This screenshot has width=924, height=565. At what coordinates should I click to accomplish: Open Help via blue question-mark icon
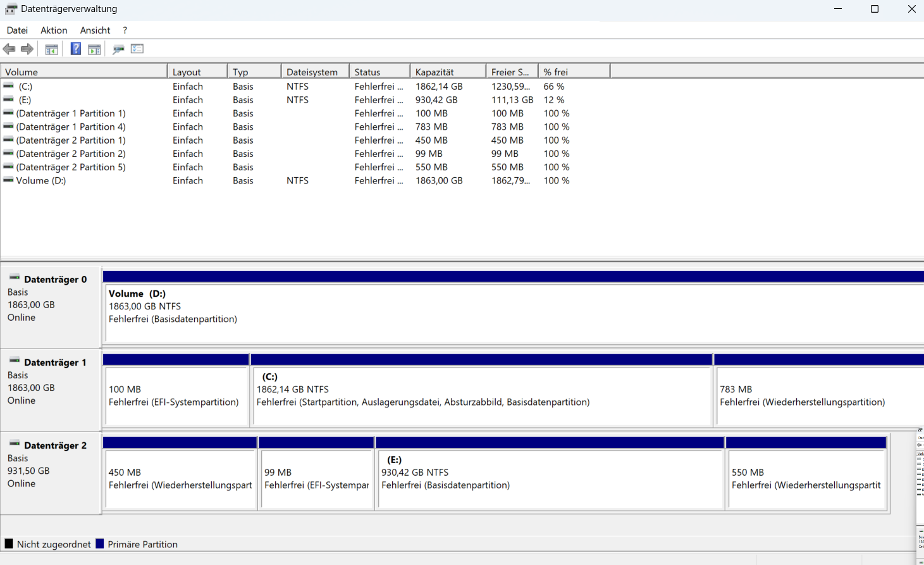[x=75, y=49]
